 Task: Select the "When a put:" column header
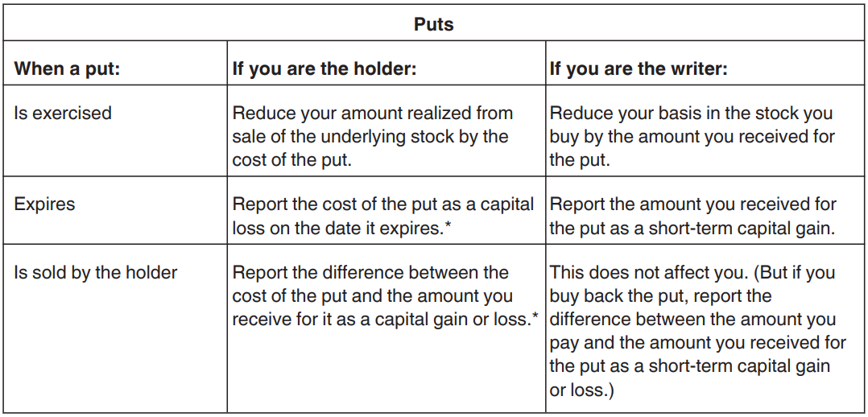(x=67, y=69)
